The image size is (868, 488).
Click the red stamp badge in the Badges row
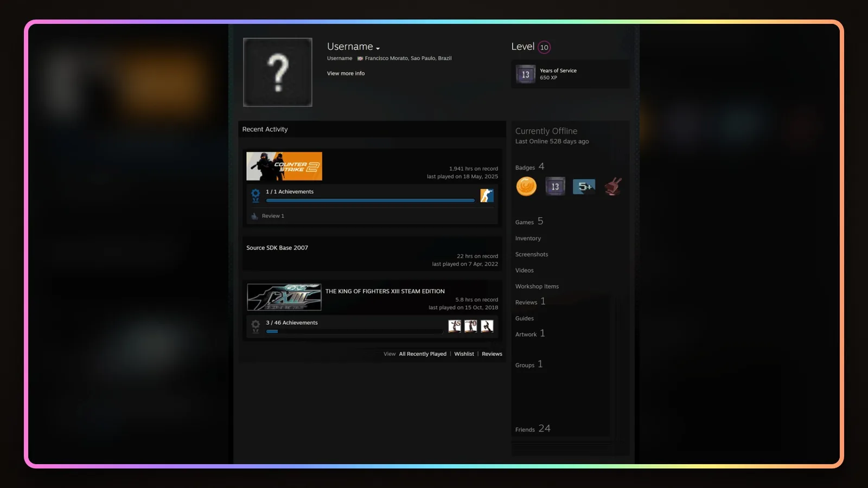click(x=613, y=187)
